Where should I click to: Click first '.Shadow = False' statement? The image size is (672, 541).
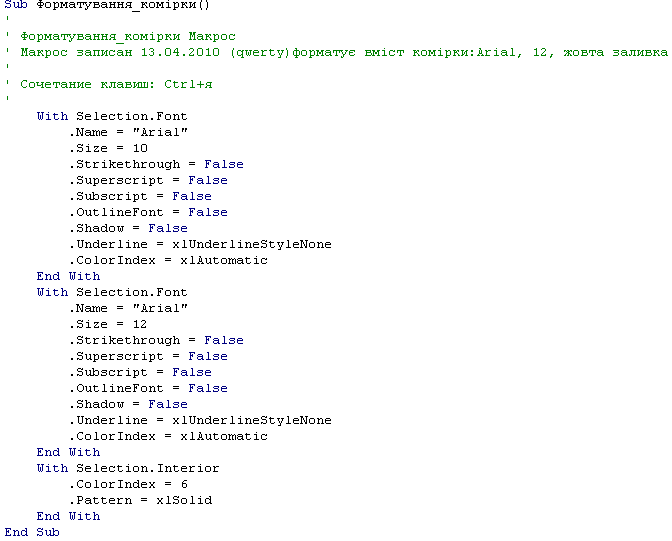(129, 228)
